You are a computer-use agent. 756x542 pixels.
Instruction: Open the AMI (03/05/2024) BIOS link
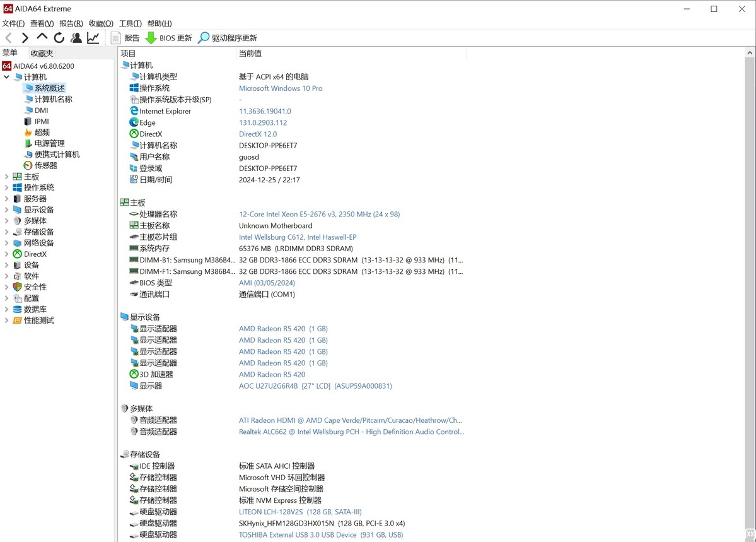tap(267, 283)
